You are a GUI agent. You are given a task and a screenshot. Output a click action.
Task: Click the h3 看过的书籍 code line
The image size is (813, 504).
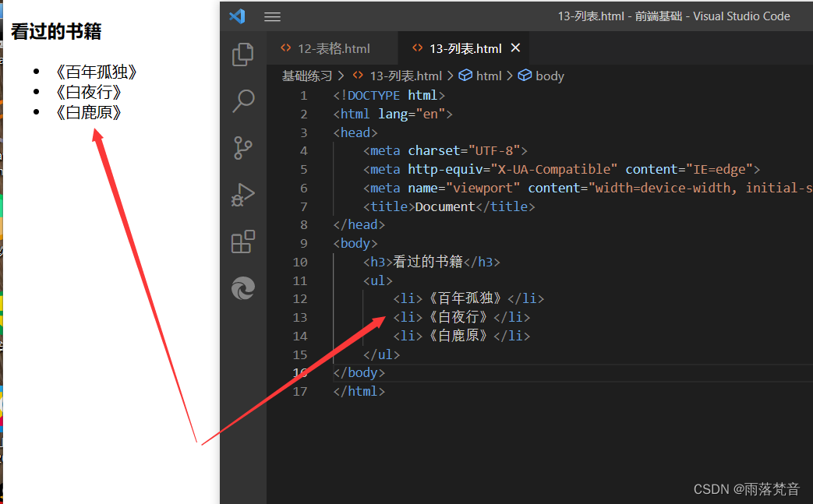pyautogui.click(x=431, y=262)
